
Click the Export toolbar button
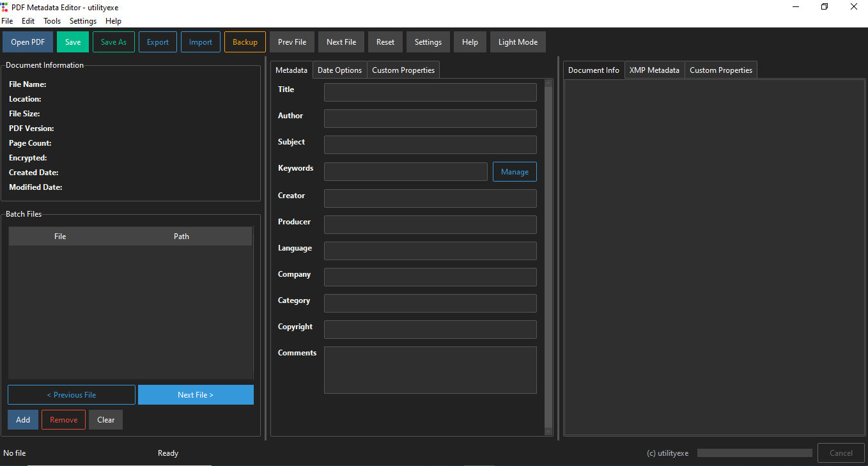click(158, 42)
